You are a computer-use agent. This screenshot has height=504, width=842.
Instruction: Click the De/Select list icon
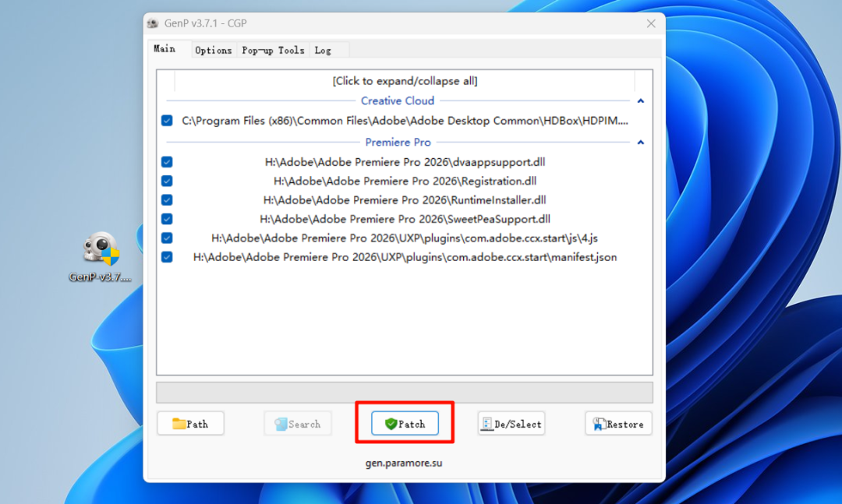pos(487,424)
